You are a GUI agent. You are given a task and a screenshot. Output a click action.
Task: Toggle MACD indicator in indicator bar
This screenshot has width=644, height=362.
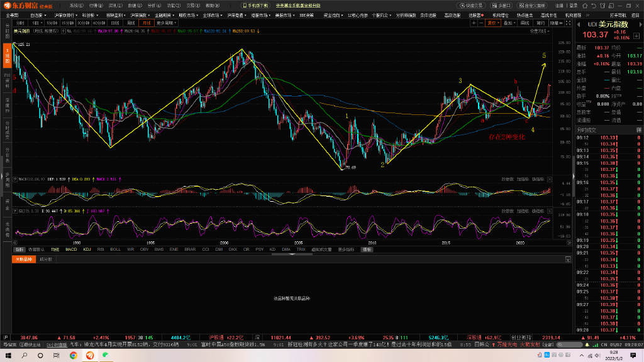72,250
